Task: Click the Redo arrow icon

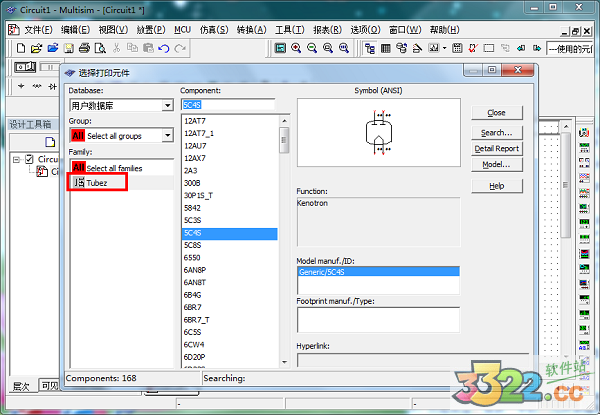Action: [x=180, y=49]
